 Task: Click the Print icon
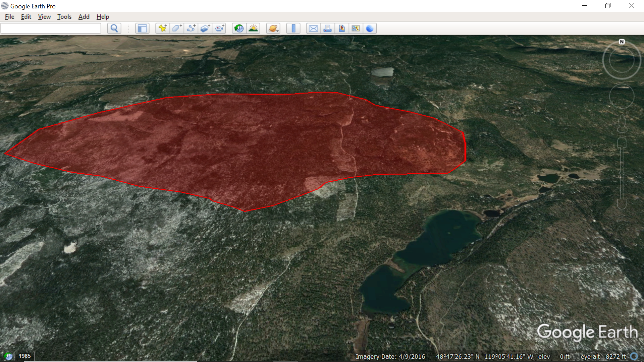click(327, 28)
